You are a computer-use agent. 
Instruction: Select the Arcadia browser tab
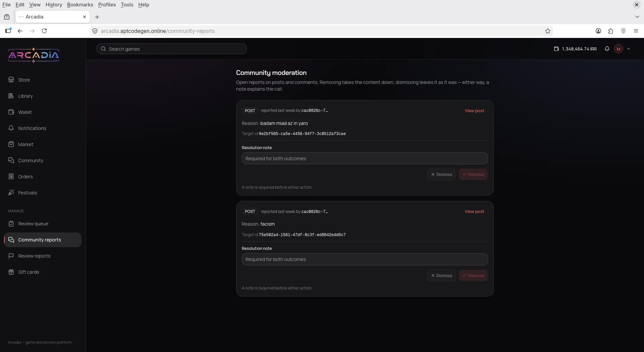53,17
